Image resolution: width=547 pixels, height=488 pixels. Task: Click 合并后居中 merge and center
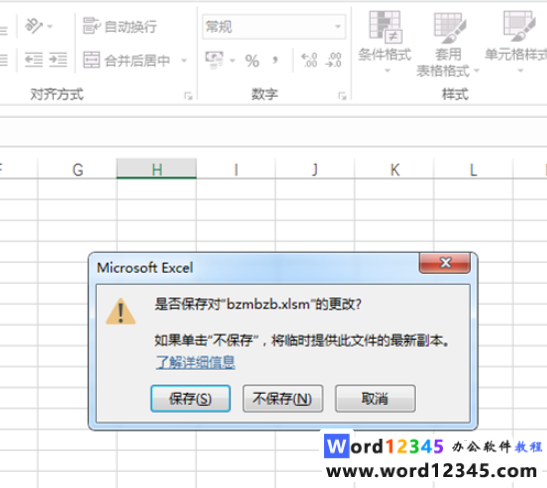tap(127, 60)
